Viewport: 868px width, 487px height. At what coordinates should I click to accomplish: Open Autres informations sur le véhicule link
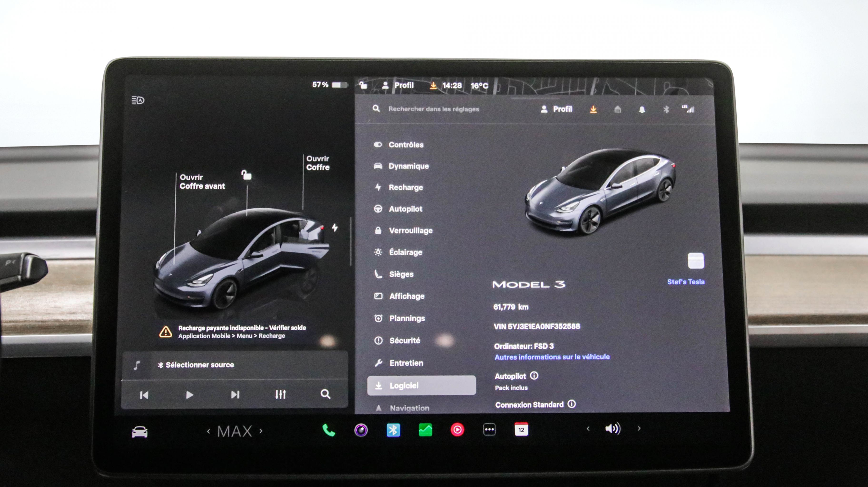pyautogui.click(x=552, y=357)
